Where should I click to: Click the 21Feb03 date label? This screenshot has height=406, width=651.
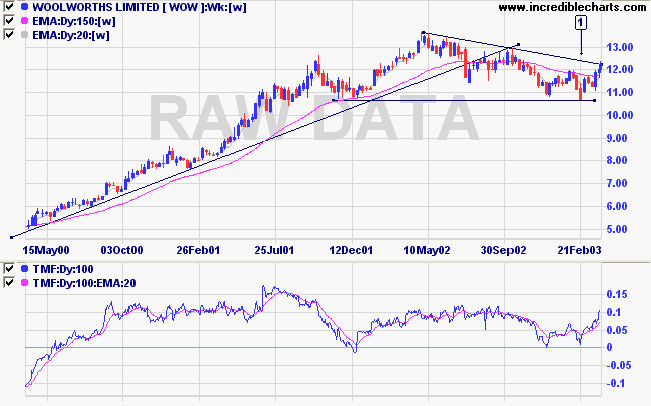pyautogui.click(x=579, y=250)
